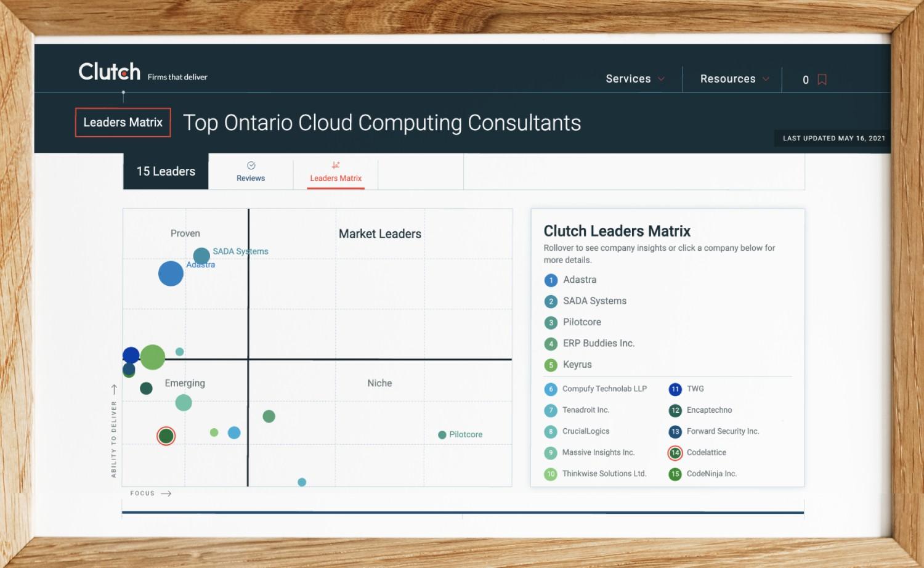
Task: Click the number 13 badge beside Forward Security
Action: click(x=675, y=432)
